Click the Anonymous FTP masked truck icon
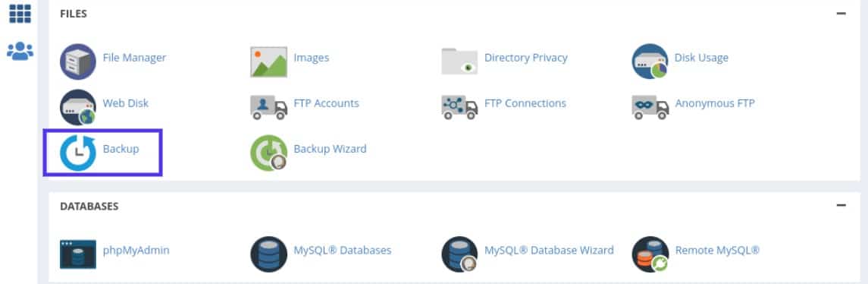The height and width of the screenshot is (284, 868). [650, 107]
